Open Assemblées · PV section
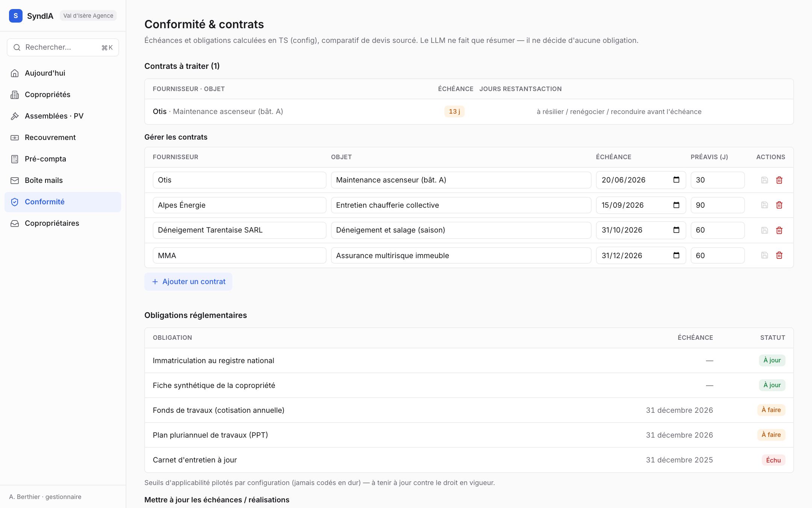Viewport: 812px width, 508px height. (x=63, y=116)
